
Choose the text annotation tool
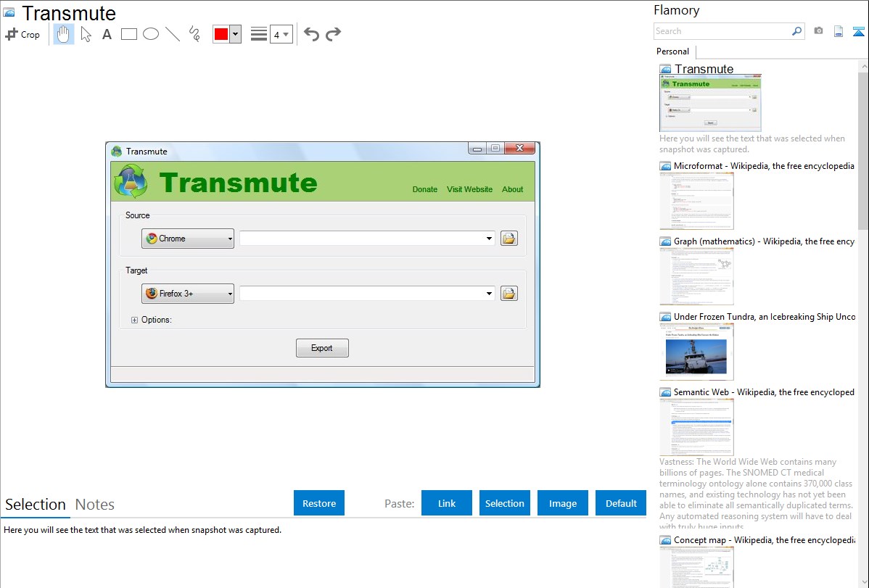[x=107, y=34]
